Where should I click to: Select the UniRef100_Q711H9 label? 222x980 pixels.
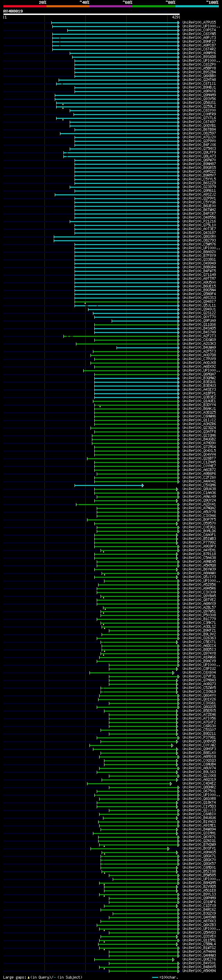[x=199, y=275]
